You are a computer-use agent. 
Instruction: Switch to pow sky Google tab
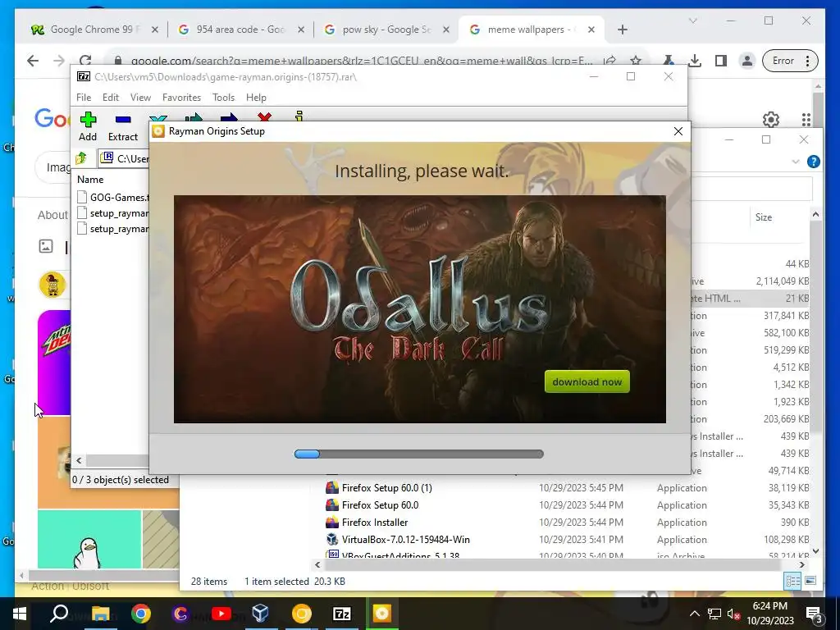tap(386, 30)
